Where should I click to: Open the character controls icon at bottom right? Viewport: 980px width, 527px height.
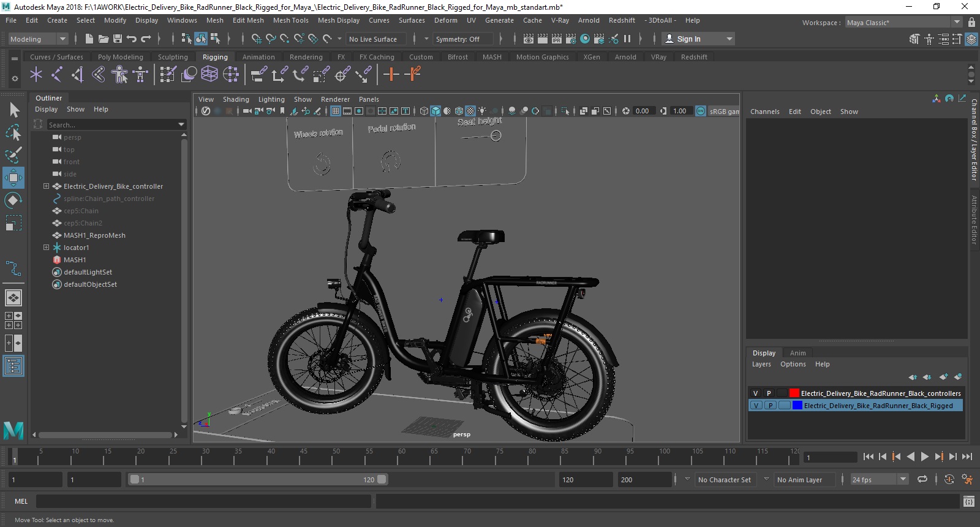(967, 480)
